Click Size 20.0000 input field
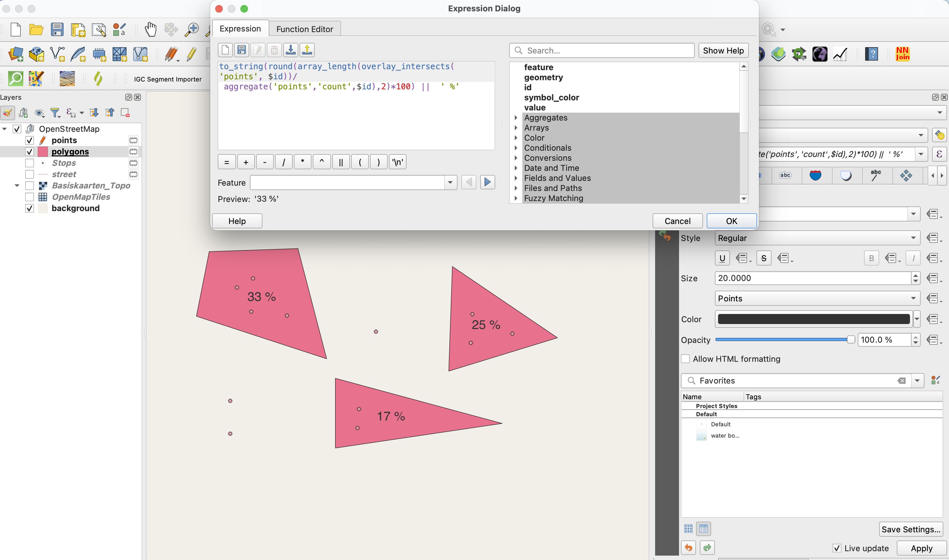The width and height of the screenshot is (949, 560). (813, 278)
